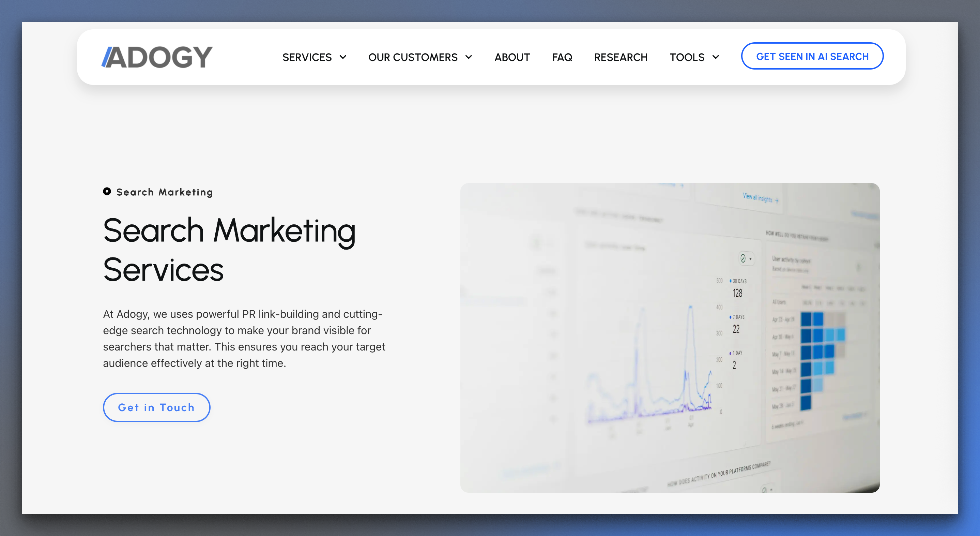The height and width of the screenshot is (536, 980).
Task: Expand the Our Customers dropdown arrow
Action: click(x=469, y=57)
